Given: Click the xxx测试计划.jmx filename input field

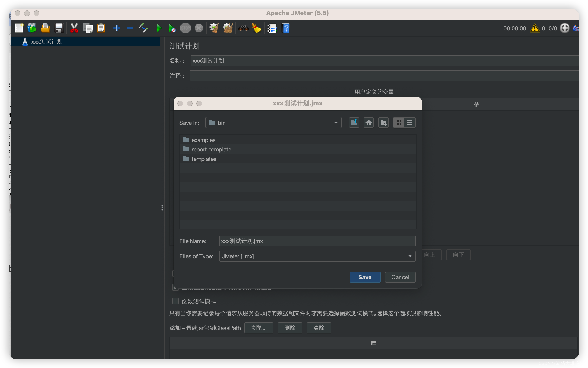Looking at the screenshot, I should coord(317,241).
